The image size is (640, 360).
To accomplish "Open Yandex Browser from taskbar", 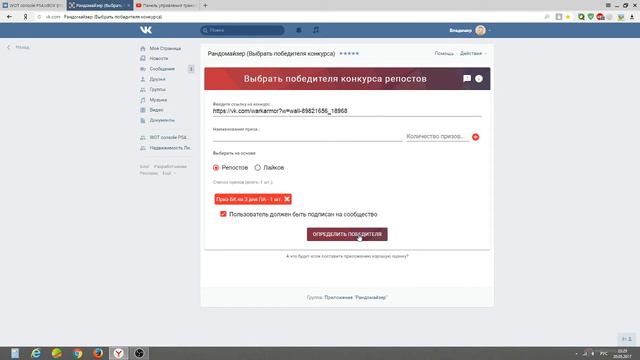I will [118, 353].
